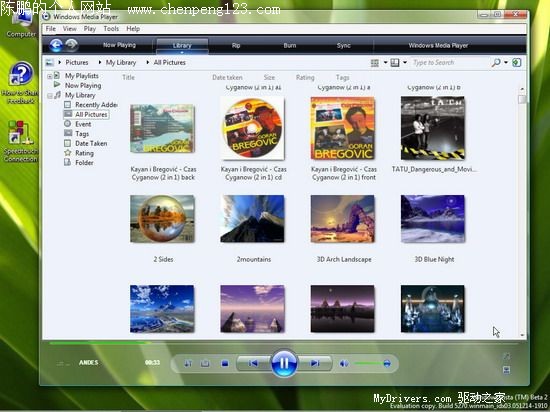Open the File menu
The height and width of the screenshot is (412, 550).
point(51,29)
